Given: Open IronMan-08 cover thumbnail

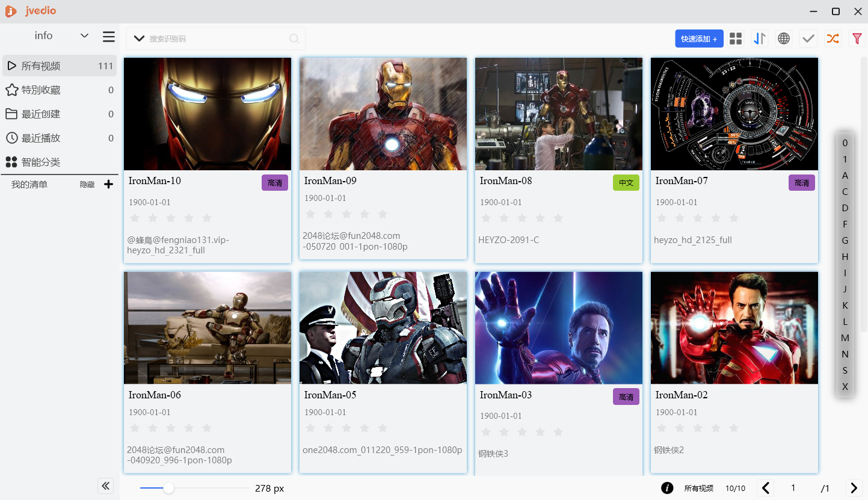Looking at the screenshot, I should click(559, 114).
